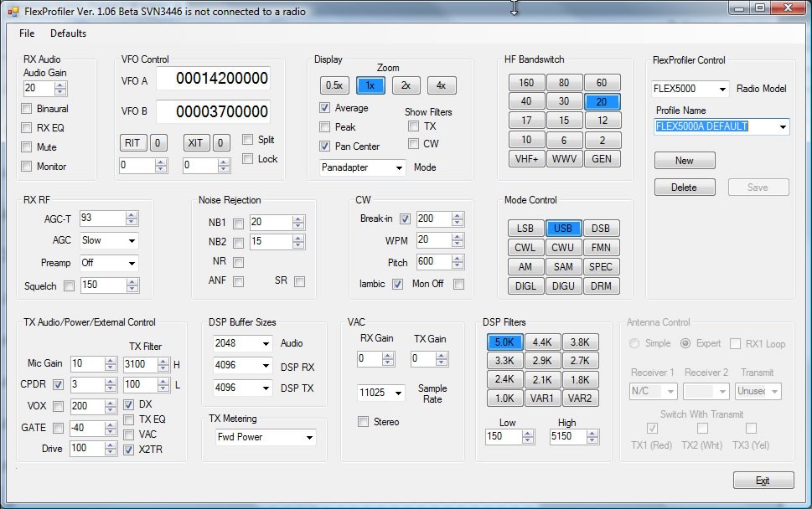Switch mode to CWU
This screenshot has width=812, height=509.
[563, 247]
